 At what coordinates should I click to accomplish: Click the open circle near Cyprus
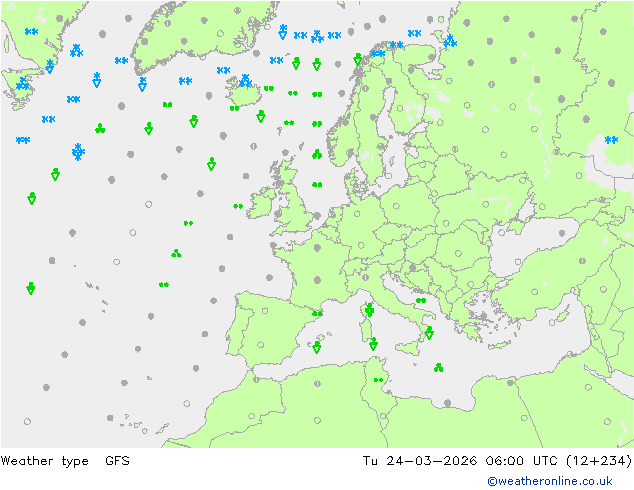coord(552,323)
